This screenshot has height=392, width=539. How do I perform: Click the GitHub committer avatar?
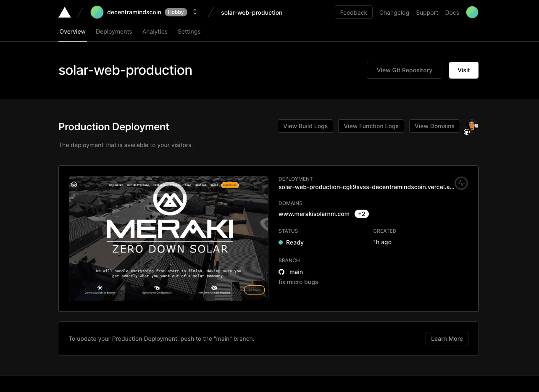click(471, 126)
